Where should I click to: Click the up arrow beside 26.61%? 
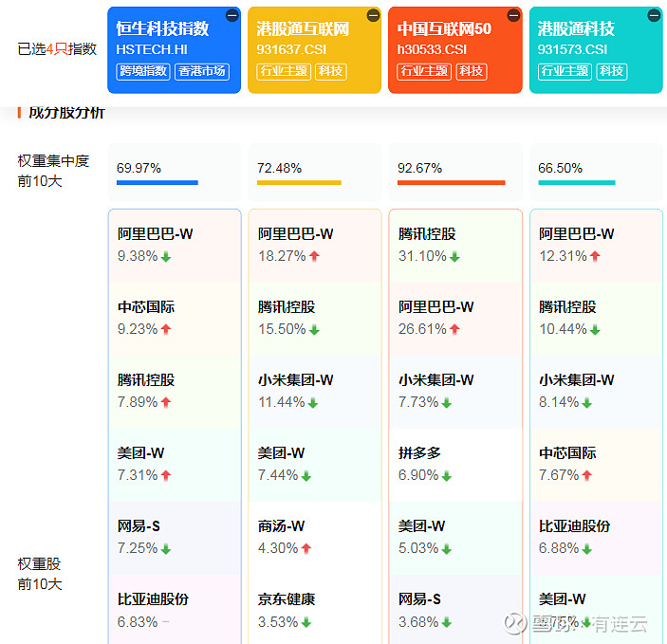point(454,329)
